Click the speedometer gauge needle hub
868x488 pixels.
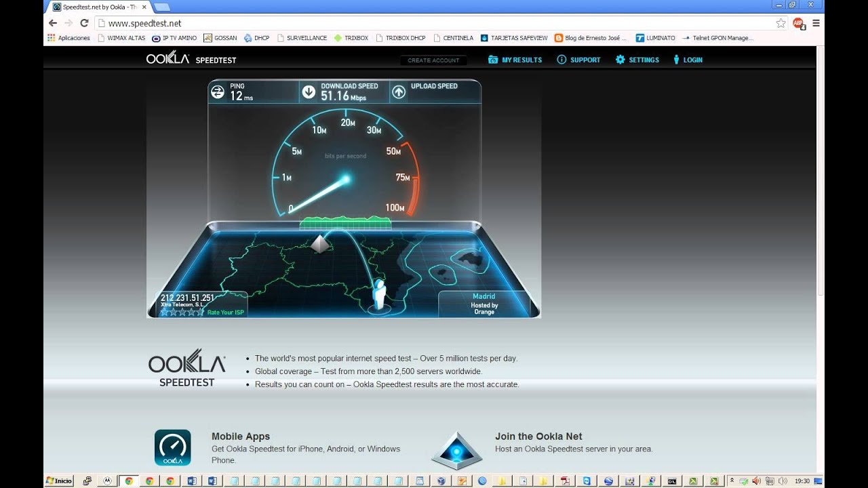click(x=345, y=180)
